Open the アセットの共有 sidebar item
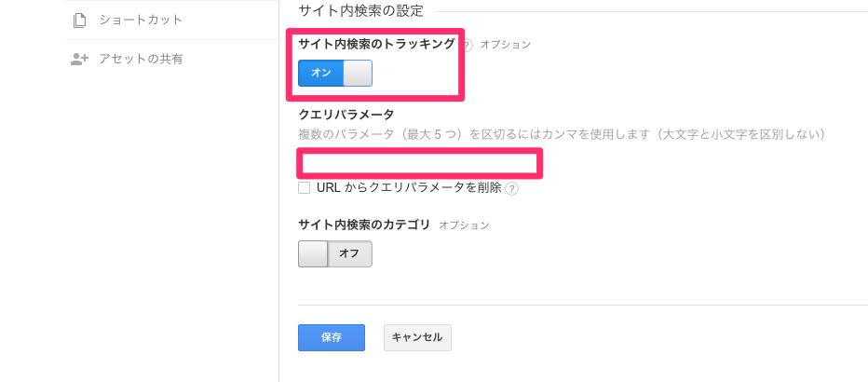The image size is (868, 382). (x=140, y=59)
